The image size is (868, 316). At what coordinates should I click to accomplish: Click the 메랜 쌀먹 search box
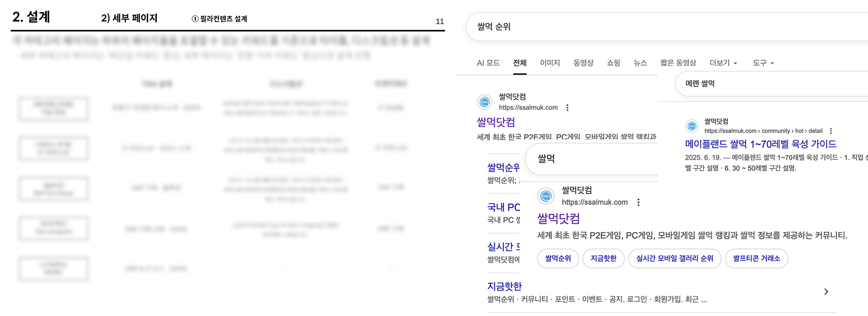(771, 83)
